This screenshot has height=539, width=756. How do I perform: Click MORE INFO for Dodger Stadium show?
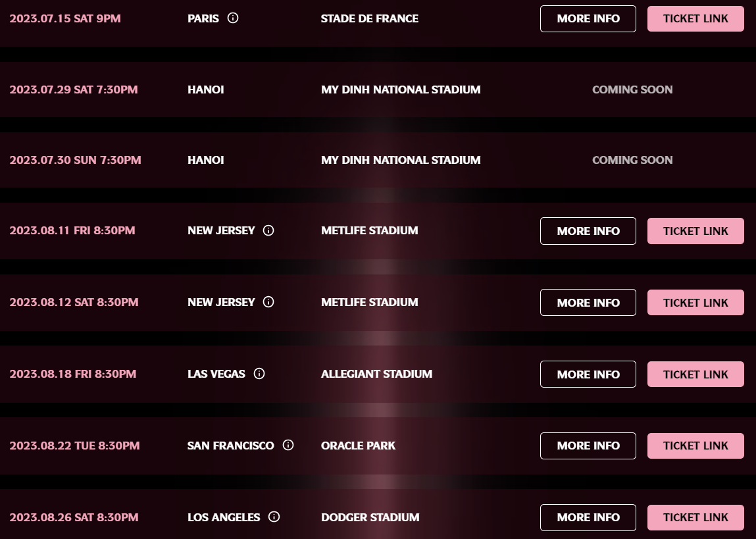(588, 517)
